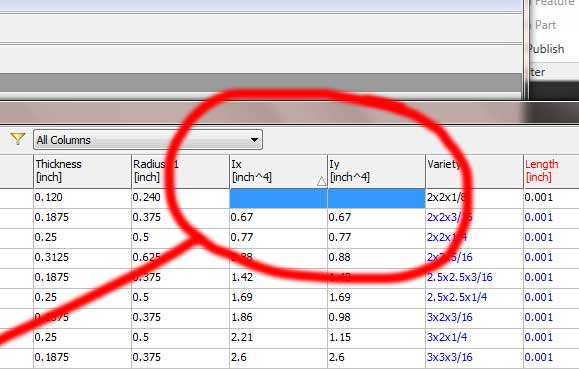Click the Iy value 0.98
This screenshot has height=369, width=579.
click(x=376, y=318)
